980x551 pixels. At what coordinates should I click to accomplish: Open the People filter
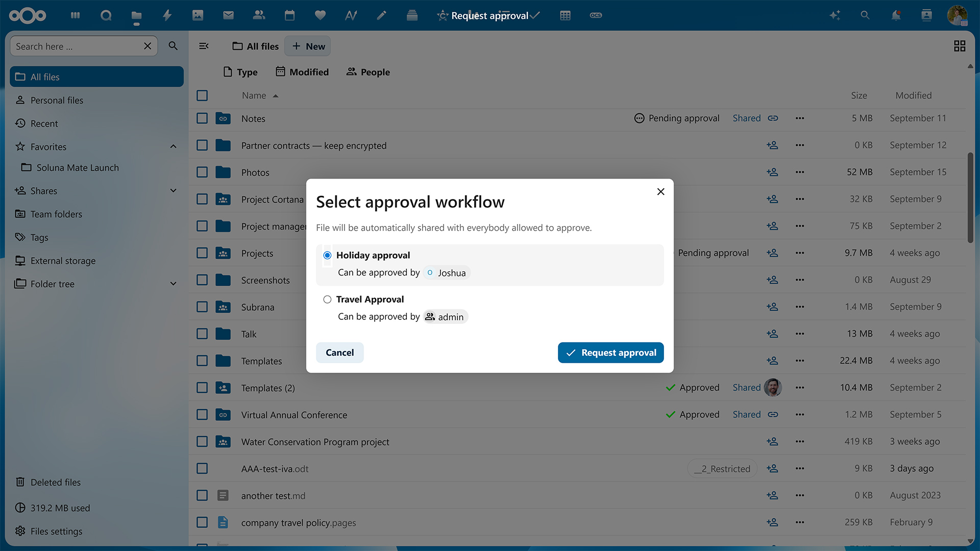pos(367,72)
